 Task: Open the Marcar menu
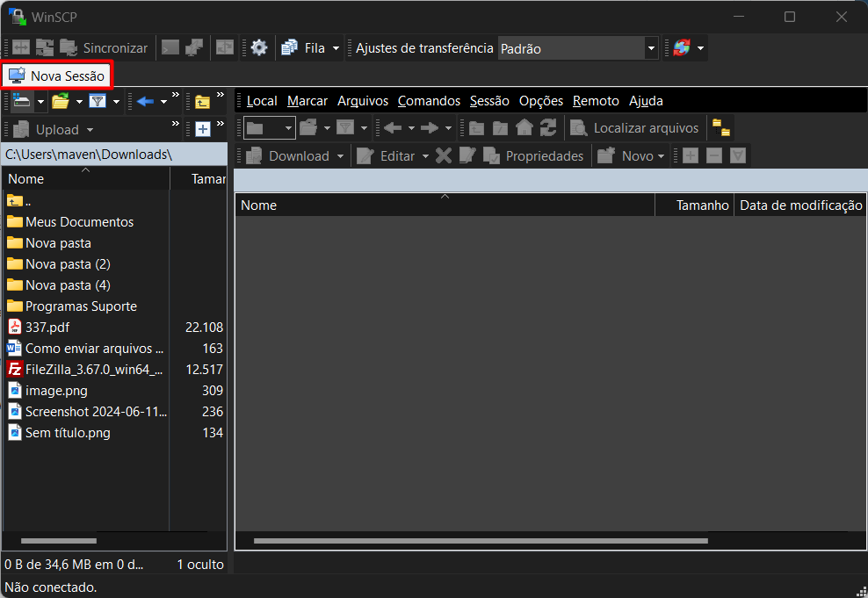coord(307,101)
